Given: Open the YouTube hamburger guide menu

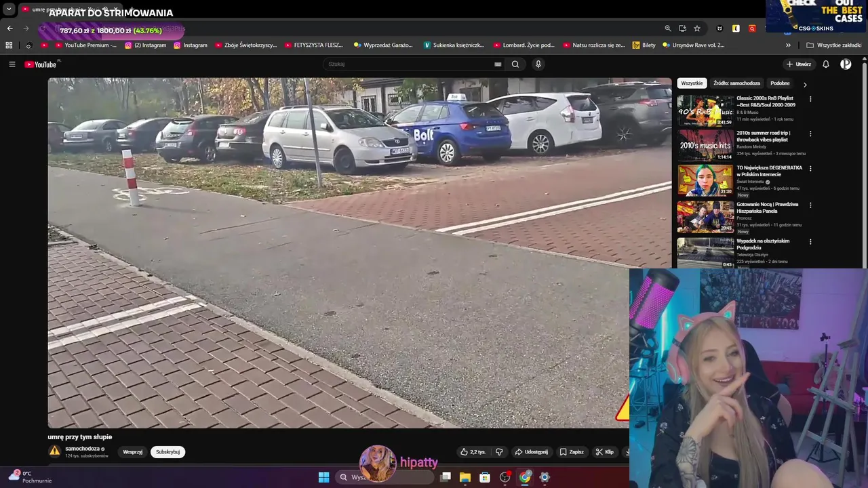Looking at the screenshot, I should 12,64.
